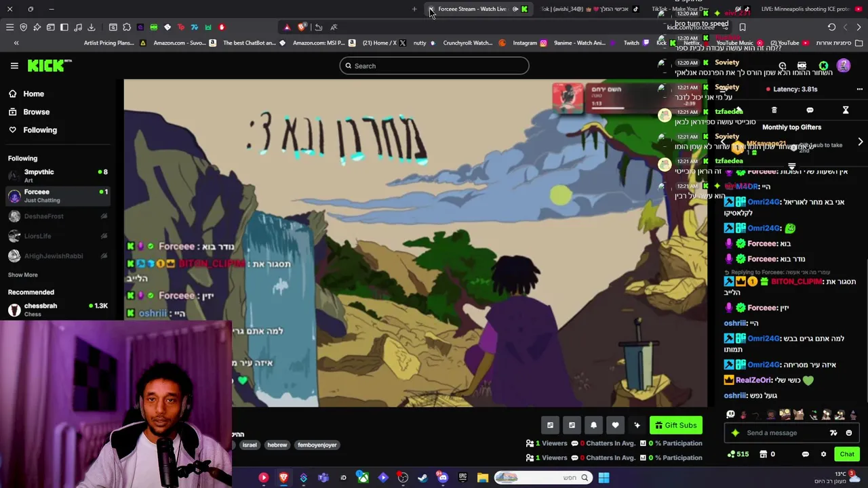Image resolution: width=868 pixels, height=488 pixels.
Task: Click hourglass icon in chat header
Action: coord(846,110)
